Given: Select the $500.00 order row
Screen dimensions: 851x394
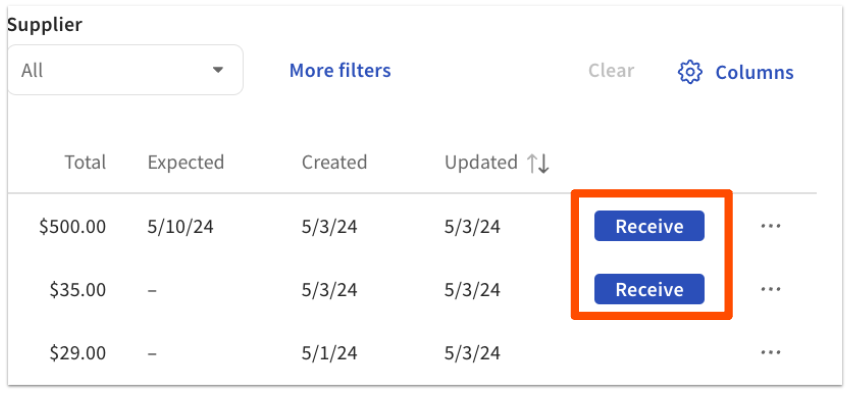Looking at the screenshot, I should click(x=412, y=226).
